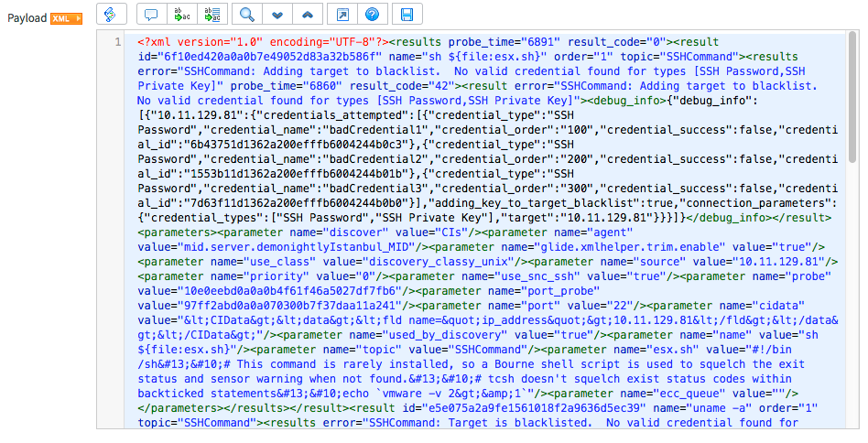Click the text name="used_by_discovery"
The image size is (868, 443).
[x=428, y=335]
